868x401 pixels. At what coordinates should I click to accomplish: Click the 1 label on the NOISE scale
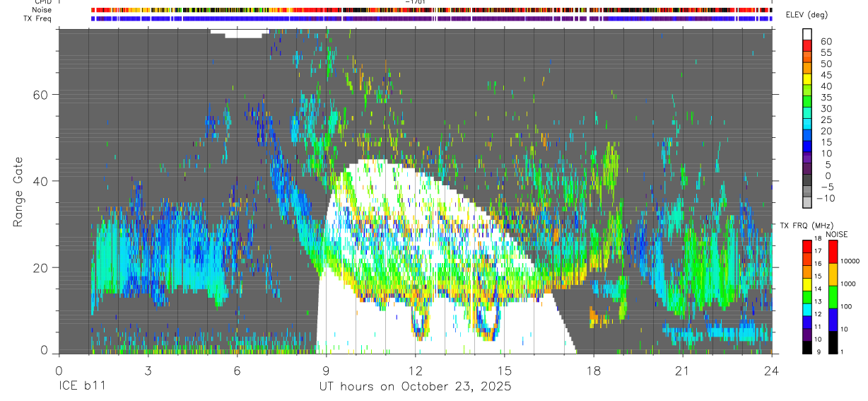pyautogui.click(x=843, y=351)
